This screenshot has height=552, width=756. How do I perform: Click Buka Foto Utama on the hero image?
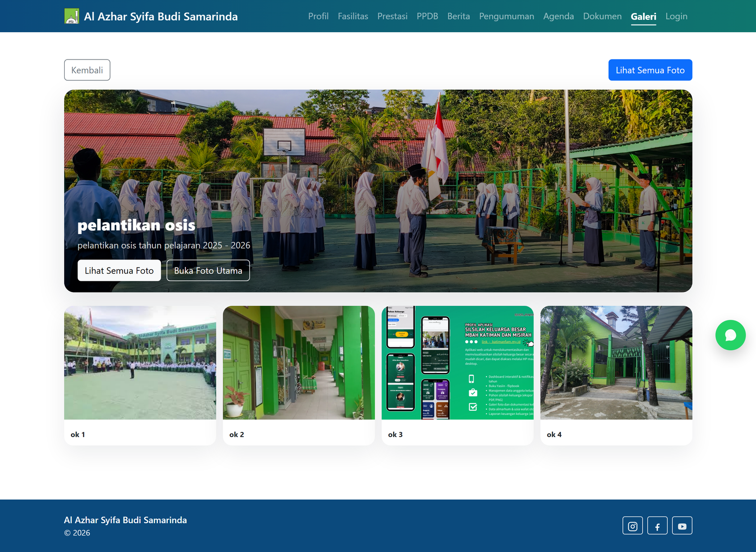208,270
